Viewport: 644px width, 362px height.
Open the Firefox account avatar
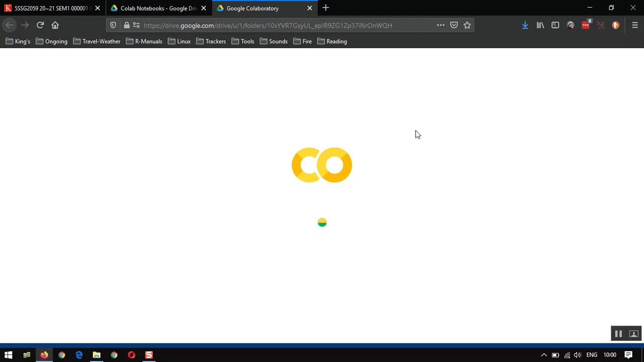click(571, 25)
